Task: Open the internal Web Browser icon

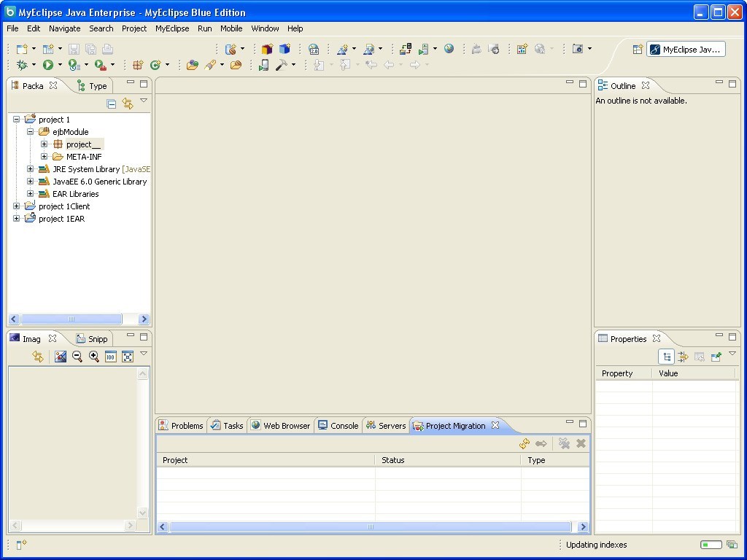Action: pyautogui.click(x=450, y=49)
